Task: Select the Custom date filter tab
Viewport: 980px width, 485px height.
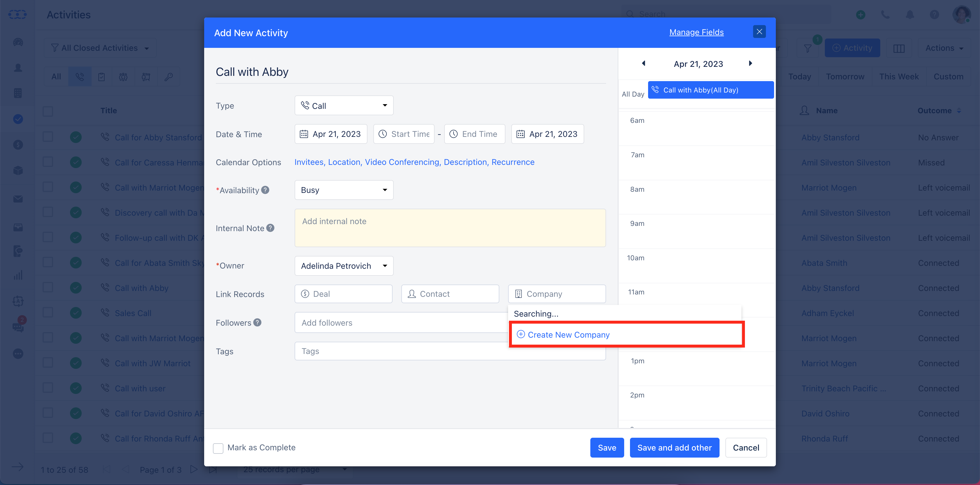Action: (949, 76)
